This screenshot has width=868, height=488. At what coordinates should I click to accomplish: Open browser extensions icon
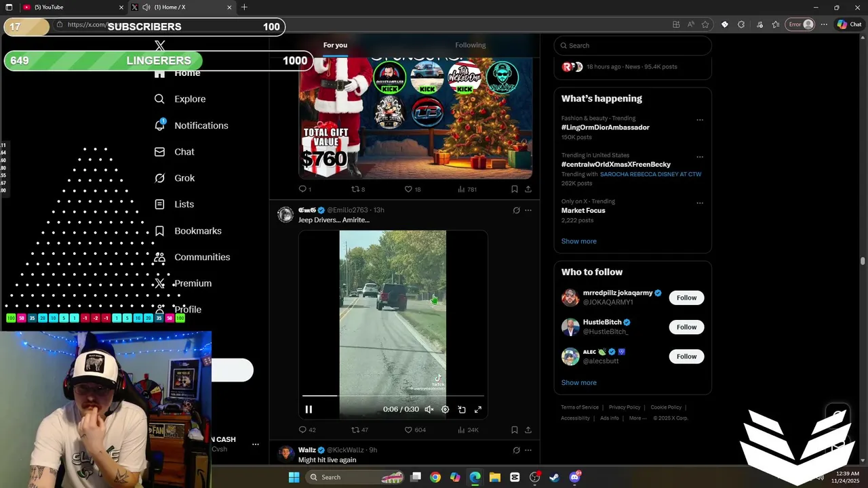click(741, 24)
